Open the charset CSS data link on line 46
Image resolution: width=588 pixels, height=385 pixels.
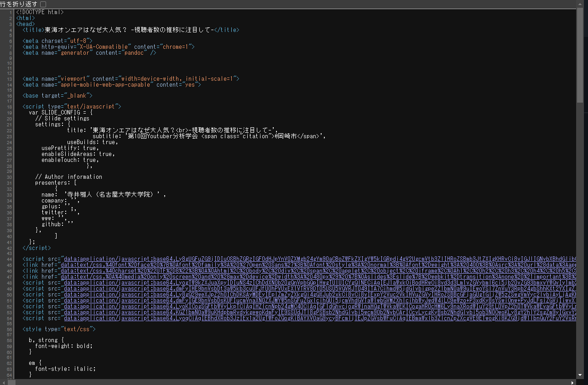coord(318,271)
